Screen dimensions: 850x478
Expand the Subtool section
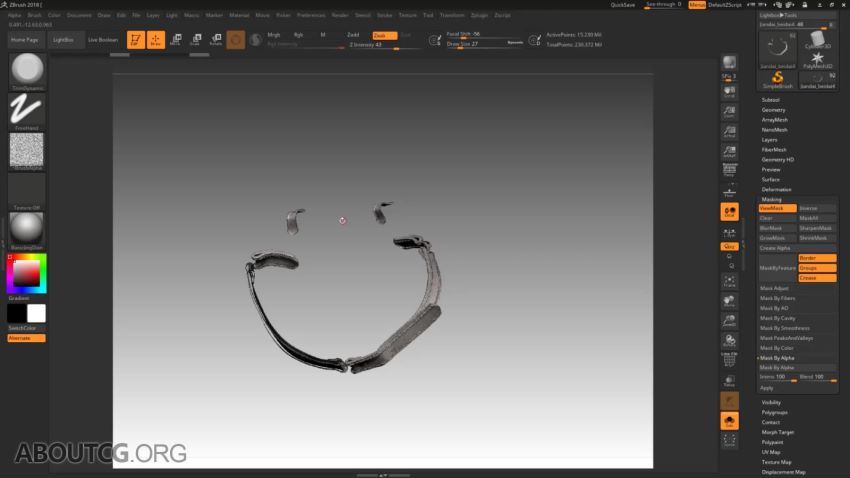[770, 100]
